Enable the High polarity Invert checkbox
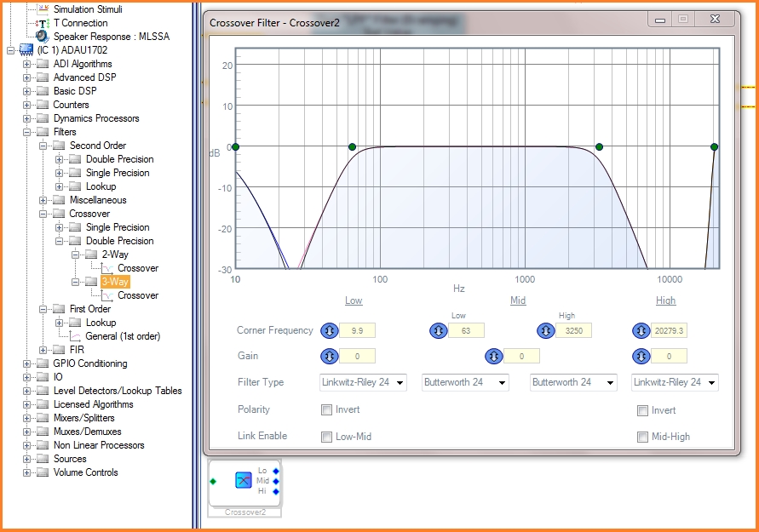Viewport: 759px width, 532px height. 643,410
